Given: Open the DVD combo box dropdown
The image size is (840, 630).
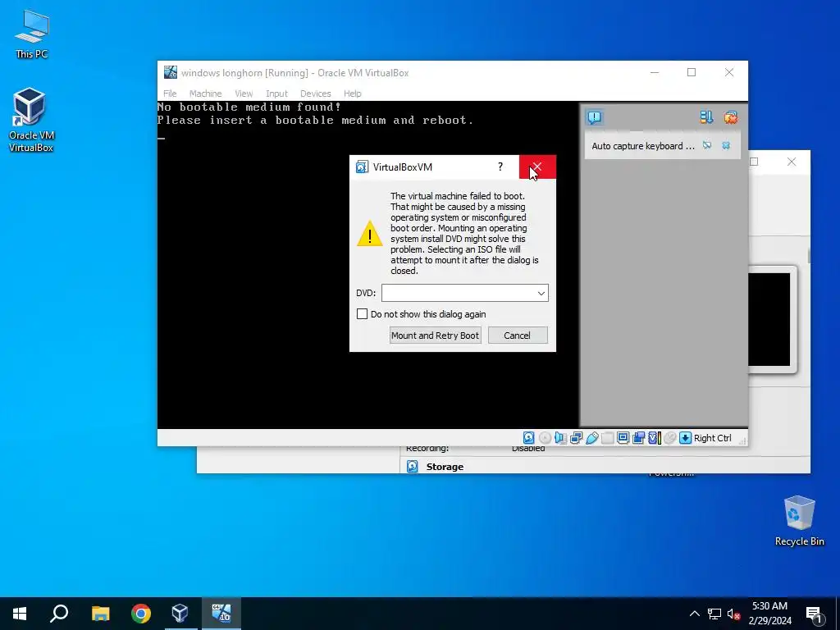Looking at the screenshot, I should tap(541, 293).
